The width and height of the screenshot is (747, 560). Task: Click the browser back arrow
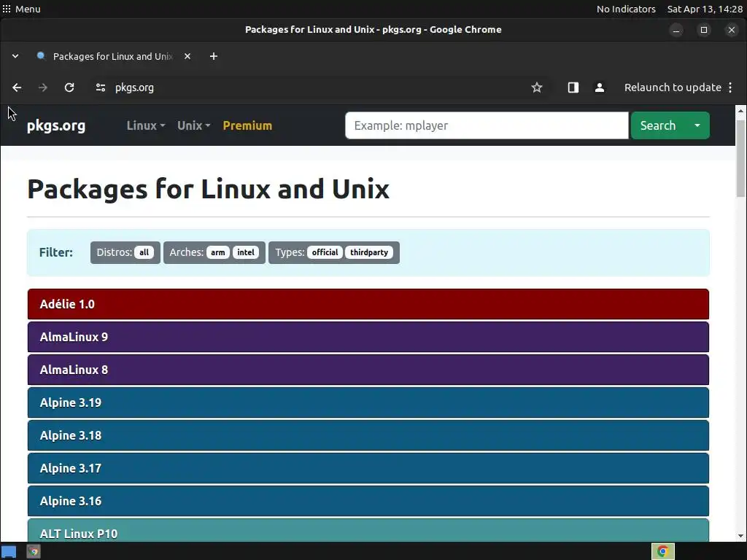17,87
